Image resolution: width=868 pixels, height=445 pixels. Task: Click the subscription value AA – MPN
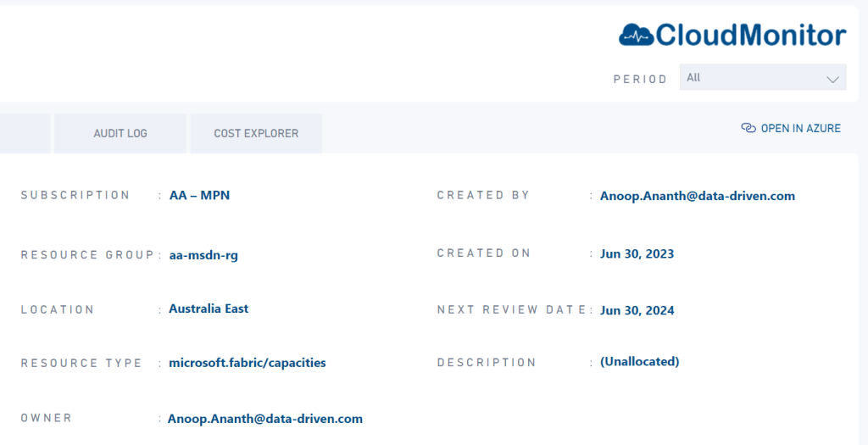(199, 196)
